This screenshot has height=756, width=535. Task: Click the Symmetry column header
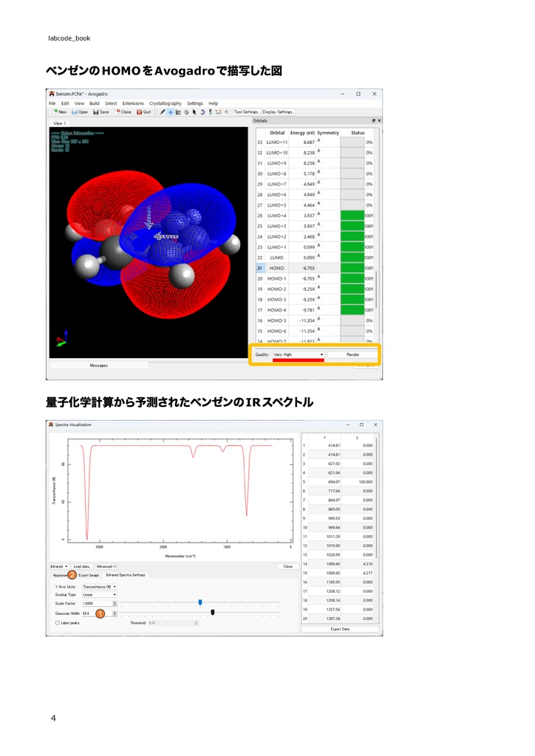pos(328,133)
